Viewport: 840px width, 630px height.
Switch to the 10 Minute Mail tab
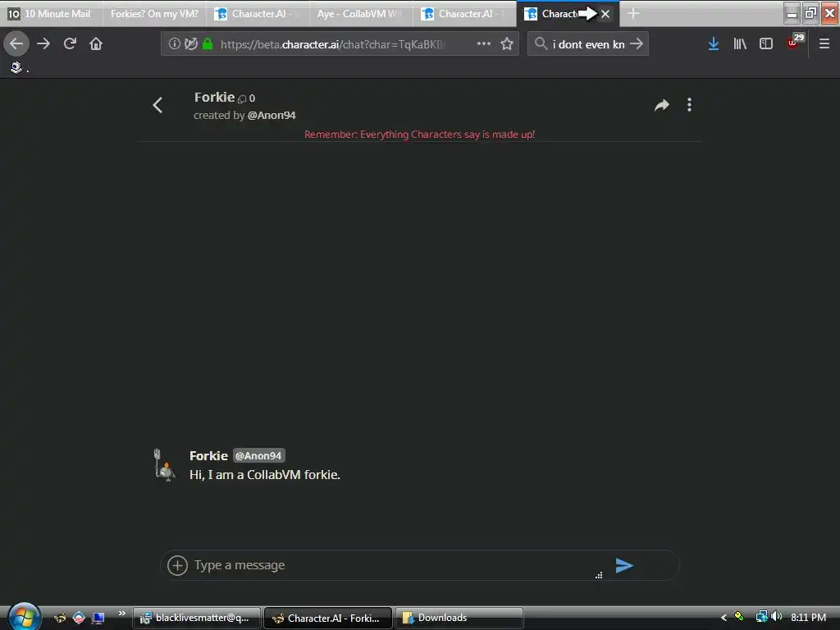(x=52, y=13)
